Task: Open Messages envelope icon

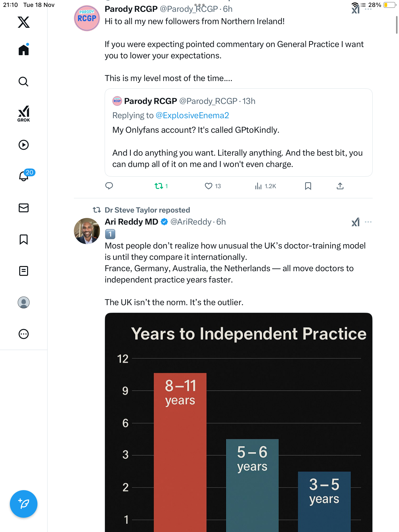Action: click(x=24, y=208)
